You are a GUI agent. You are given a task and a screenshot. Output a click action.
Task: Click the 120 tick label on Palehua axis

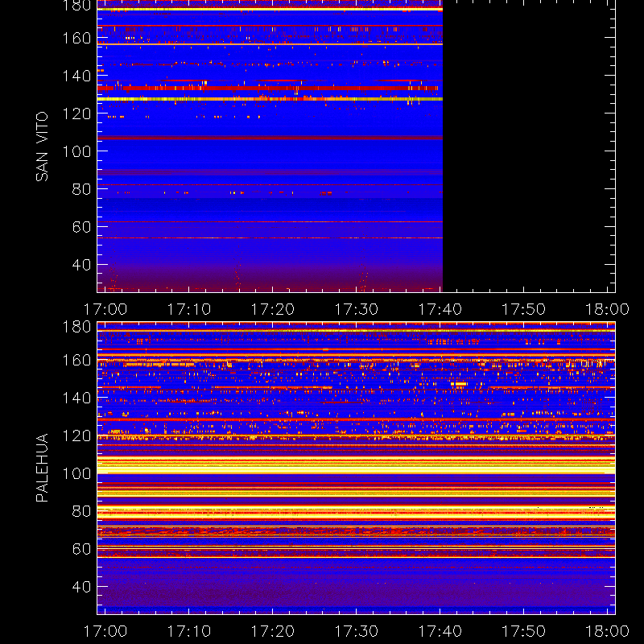[76, 436]
